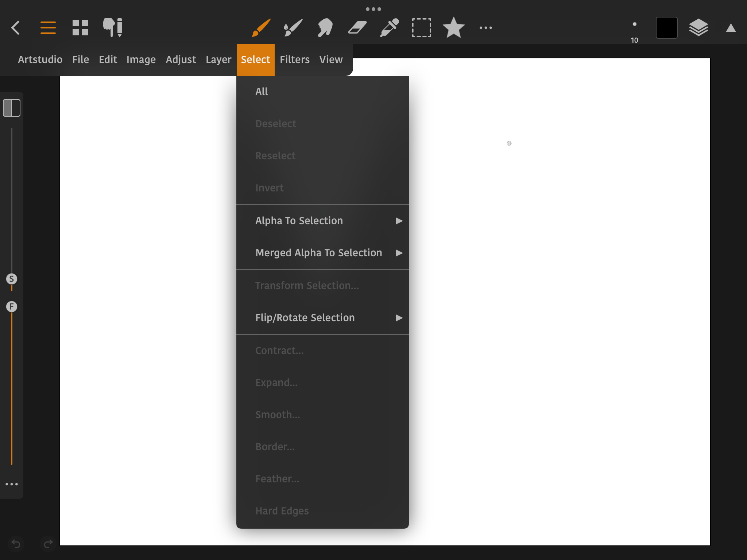Select the Eyedropper tool

[x=389, y=28]
